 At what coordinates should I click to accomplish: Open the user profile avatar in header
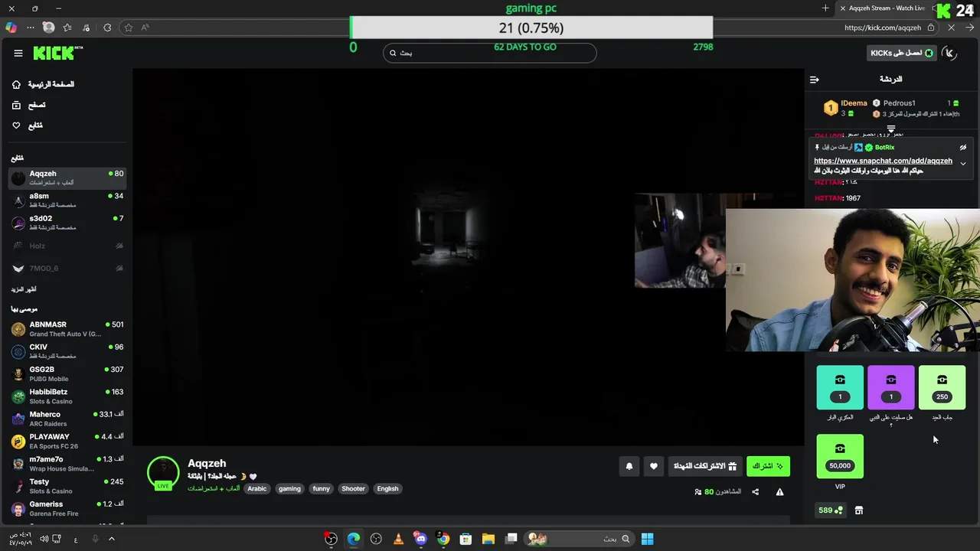coord(949,53)
